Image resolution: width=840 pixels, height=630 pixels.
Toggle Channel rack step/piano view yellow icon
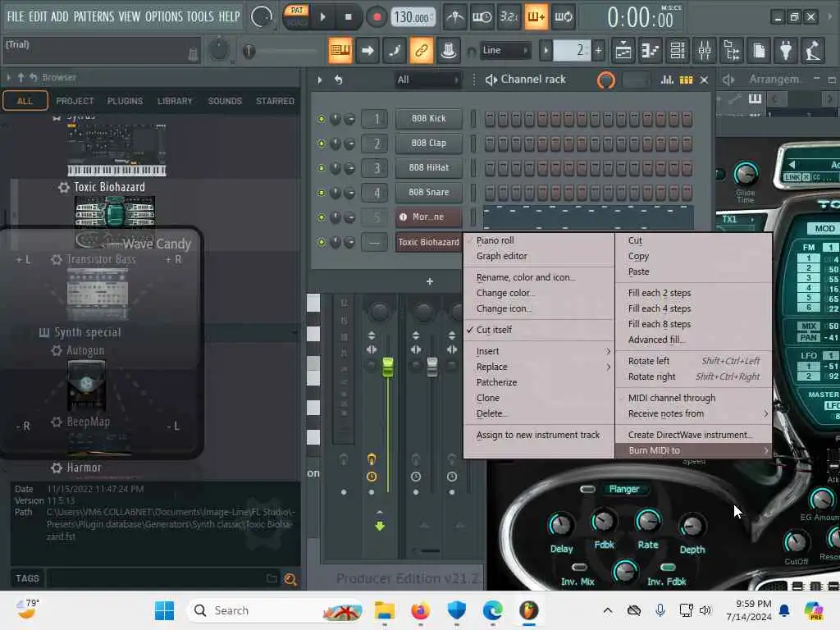[687, 80]
